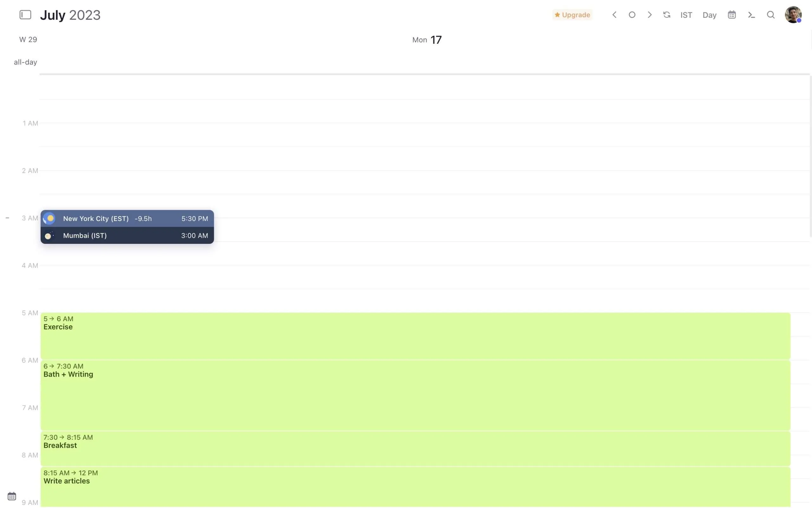
Task: Go to previous day arrow
Action: click(x=614, y=15)
